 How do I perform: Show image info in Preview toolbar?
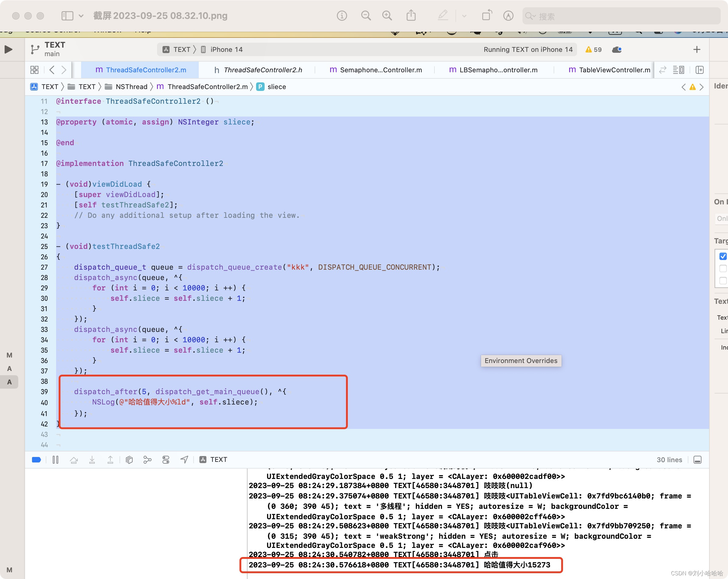click(x=342, y=16)
